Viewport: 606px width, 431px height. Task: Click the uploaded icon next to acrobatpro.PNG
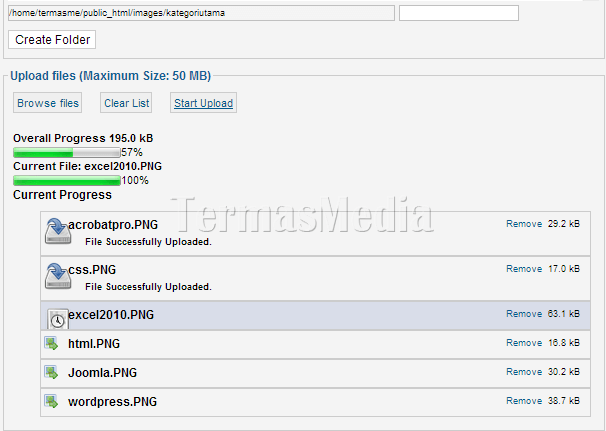pyautogui.click(x=58, y=231)
